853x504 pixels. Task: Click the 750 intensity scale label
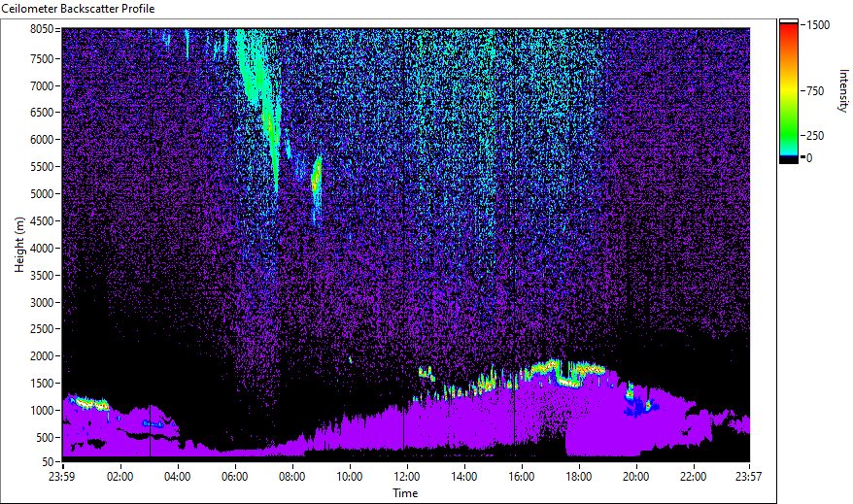(x=815, y=91)
